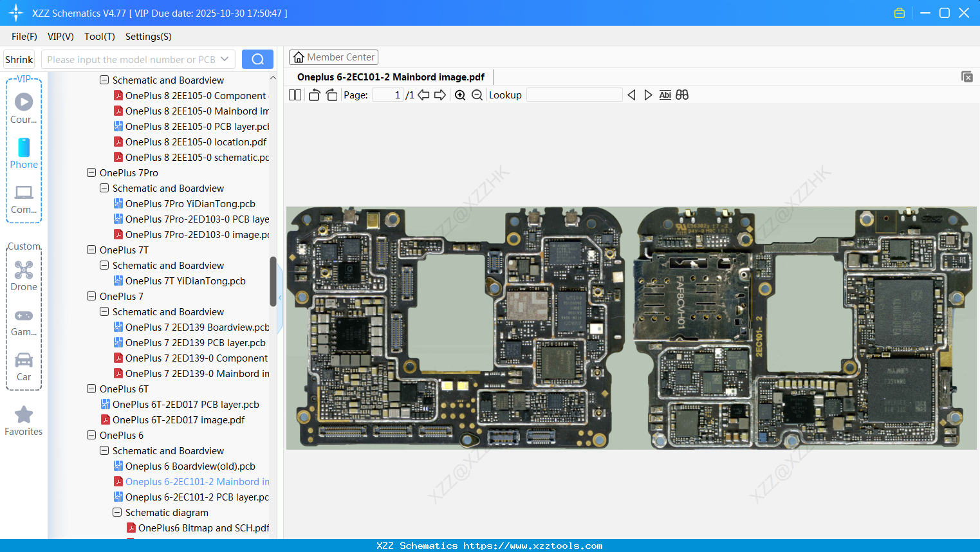Type in the Lookup search field
The width and height of the screenshot is (980, 552).
point(573,95)
